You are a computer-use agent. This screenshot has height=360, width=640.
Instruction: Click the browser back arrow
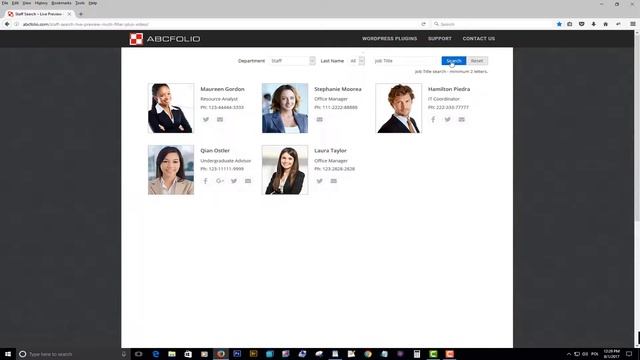[7, 24]
